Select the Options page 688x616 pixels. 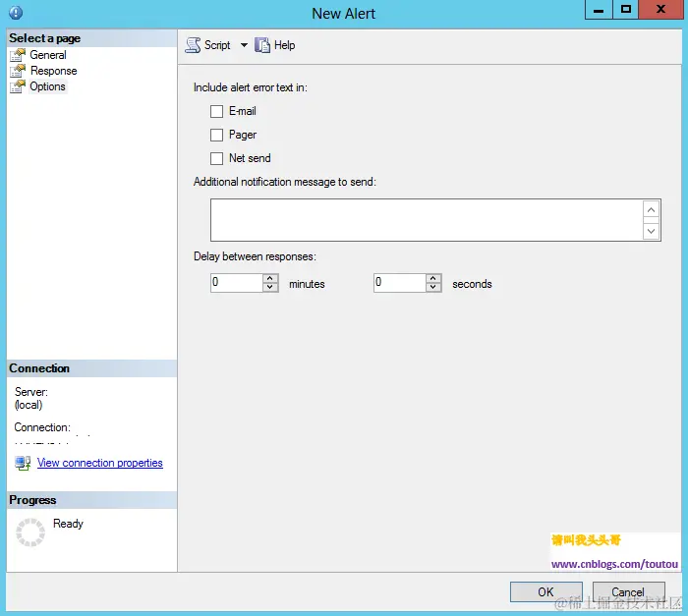point(47,86)
